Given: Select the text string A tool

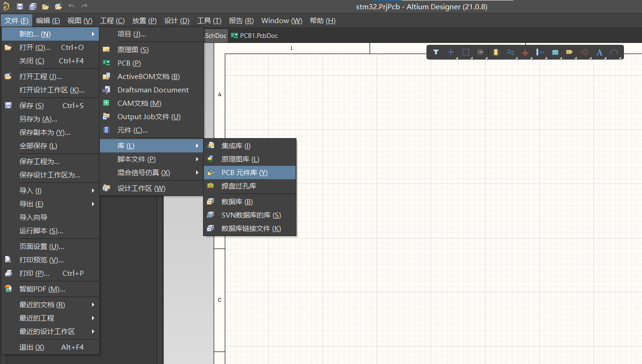Looking at the screenshot, I should pyautogui.click(x=599, y=52).
